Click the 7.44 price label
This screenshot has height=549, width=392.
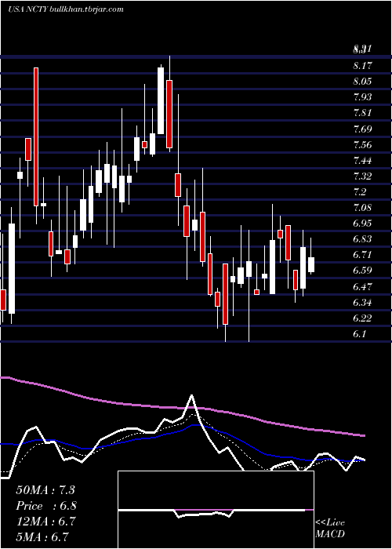(362, 161)
